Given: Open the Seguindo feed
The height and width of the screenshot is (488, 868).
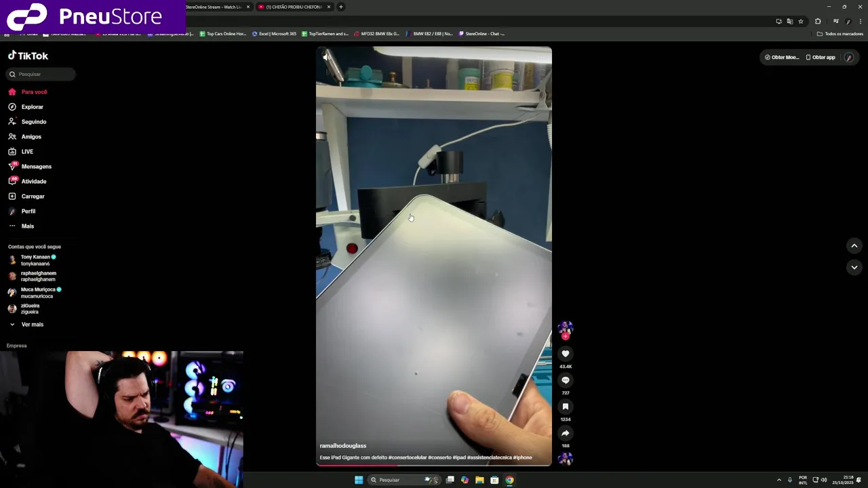Looking at the screenshot, I should click(27, 122).
